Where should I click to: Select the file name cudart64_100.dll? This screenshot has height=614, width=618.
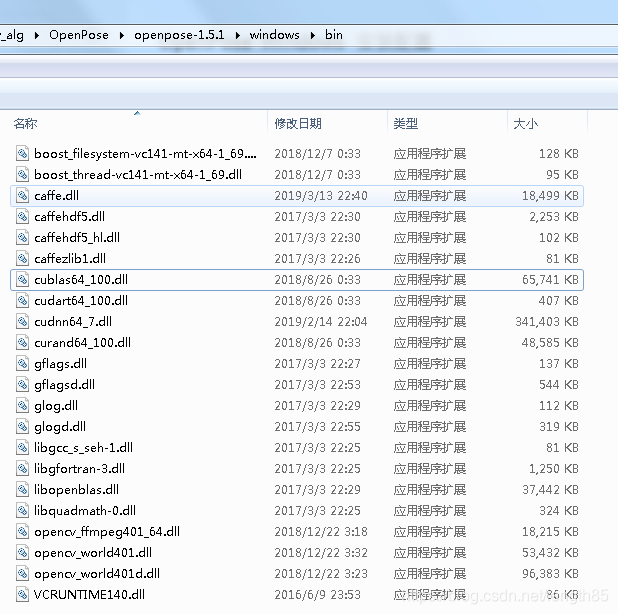click(x=81, y=300)
